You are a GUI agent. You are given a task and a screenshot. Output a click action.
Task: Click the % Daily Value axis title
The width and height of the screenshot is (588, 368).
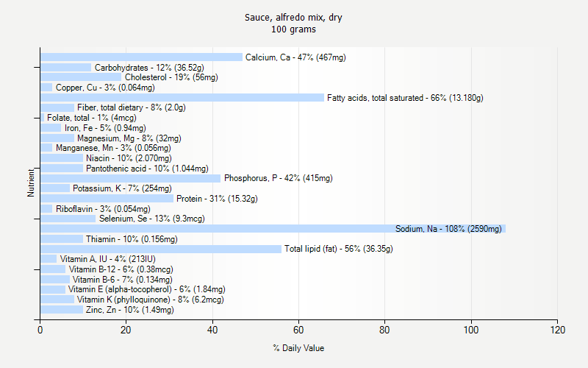pos(298,348)
